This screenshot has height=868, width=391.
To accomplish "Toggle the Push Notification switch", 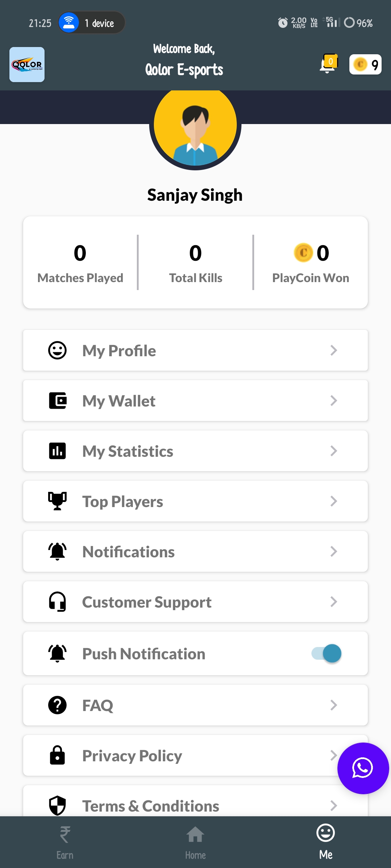I will 326,654.
